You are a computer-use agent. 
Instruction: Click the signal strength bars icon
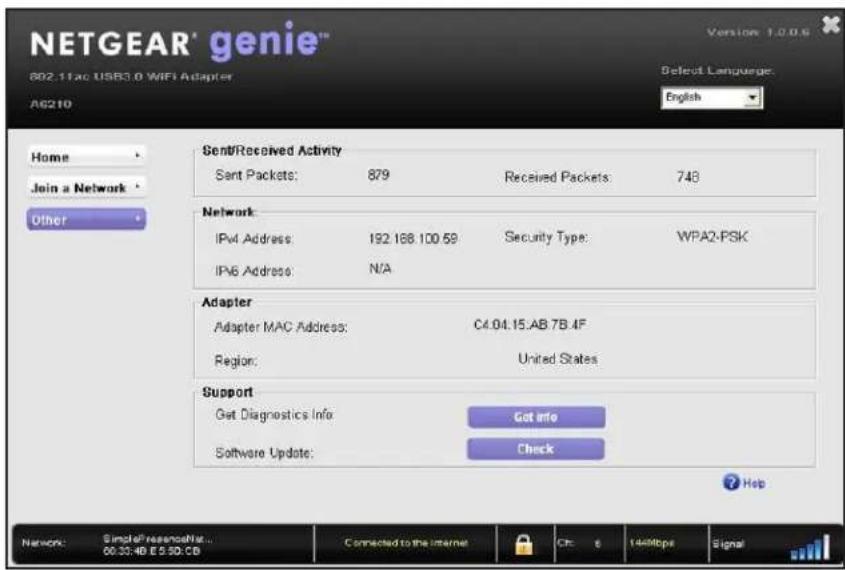tap(810, 548)
